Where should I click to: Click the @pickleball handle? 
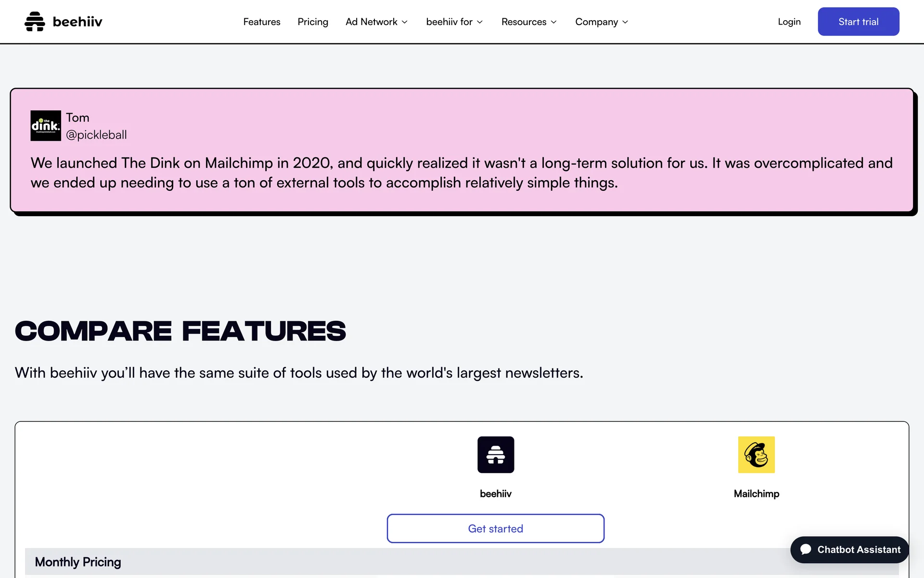pyautogui.click(x=96, y=135)
